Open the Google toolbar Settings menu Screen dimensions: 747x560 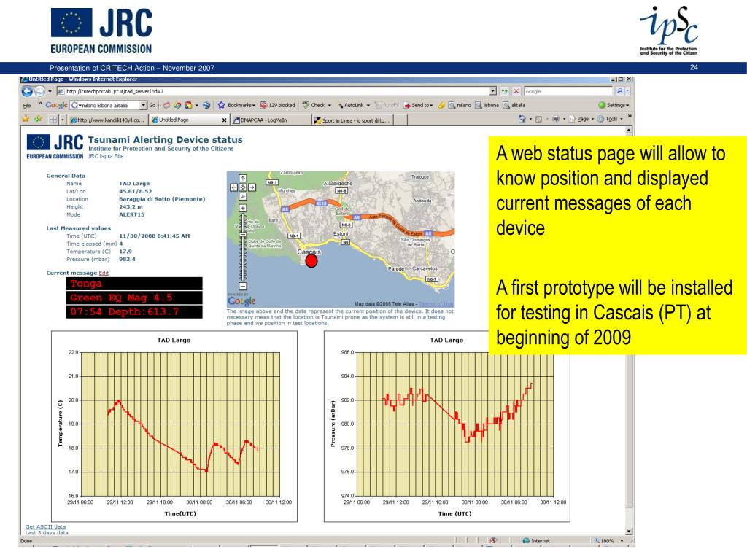click(614, 105)
